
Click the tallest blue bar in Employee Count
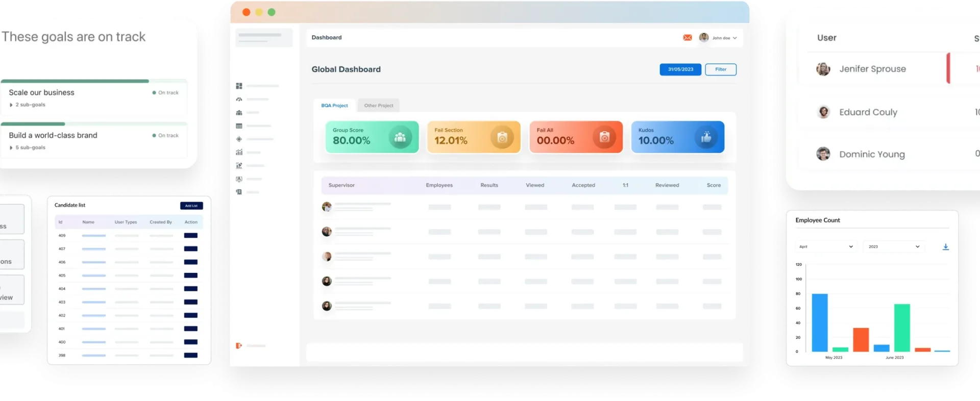(820, 322)
